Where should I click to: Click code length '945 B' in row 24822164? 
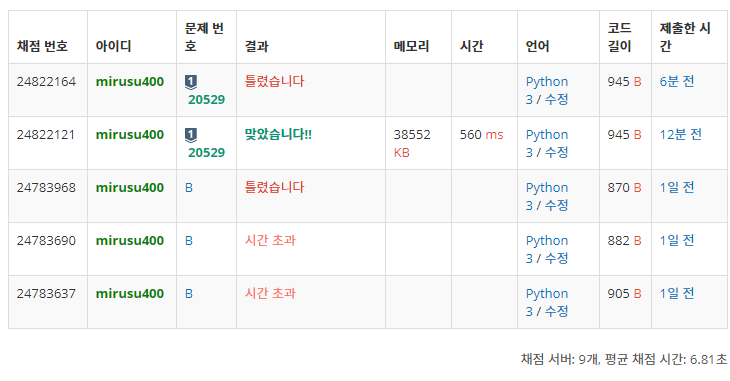(x=624, y=82)
